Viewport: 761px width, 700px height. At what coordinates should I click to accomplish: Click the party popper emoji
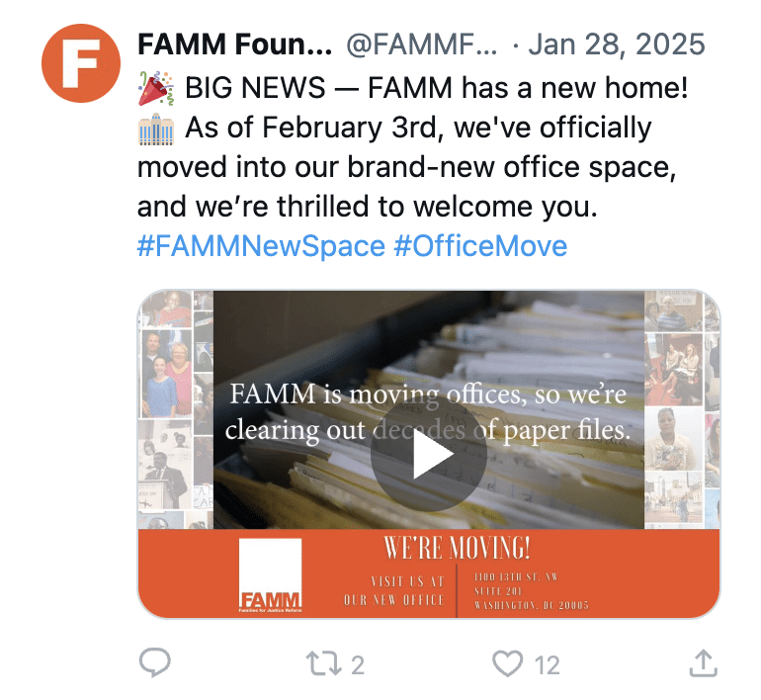pos(156,88)
